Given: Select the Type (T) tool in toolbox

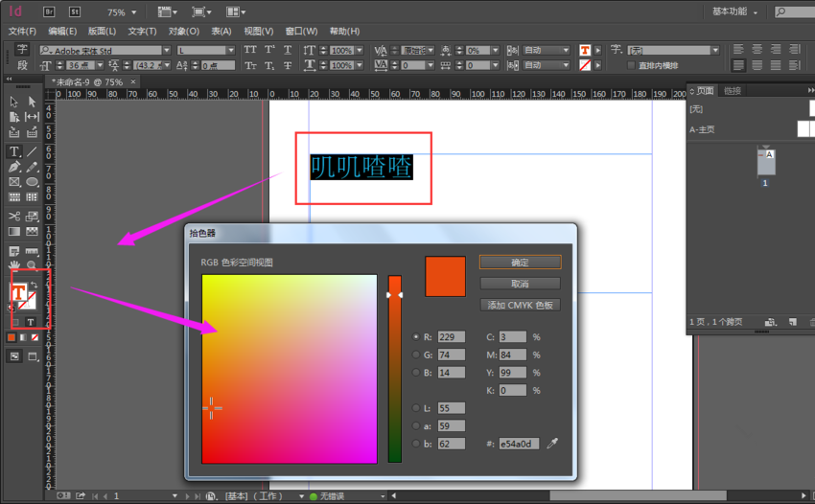Looking at the screenshot, I should pyautogui.click(x=14, y=151).
